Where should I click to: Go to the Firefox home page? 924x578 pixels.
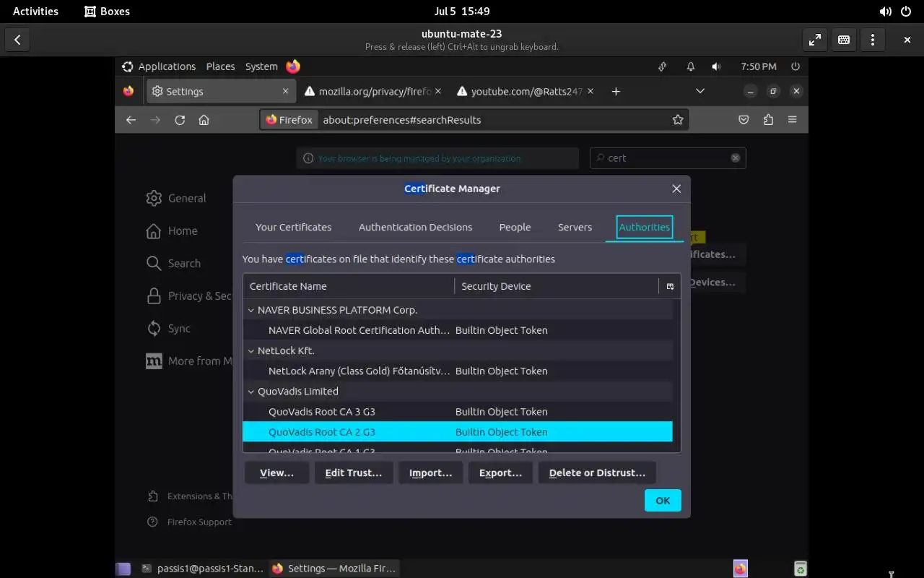(x=204, y=120)
